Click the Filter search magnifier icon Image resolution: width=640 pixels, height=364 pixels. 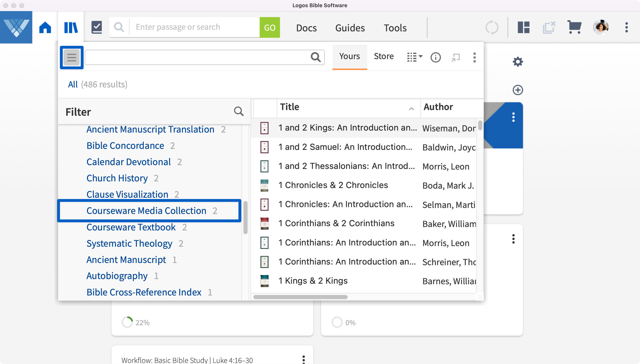point(239,111)
